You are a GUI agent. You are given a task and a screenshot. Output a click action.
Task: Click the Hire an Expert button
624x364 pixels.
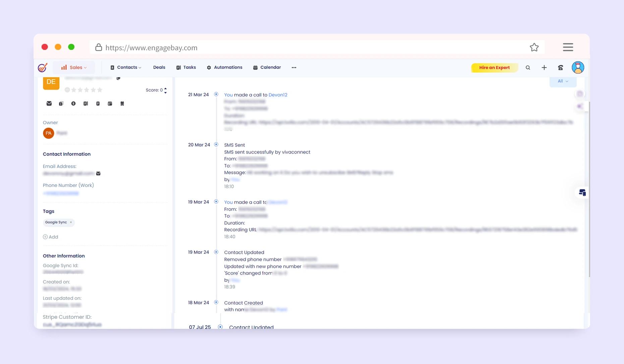494,68
